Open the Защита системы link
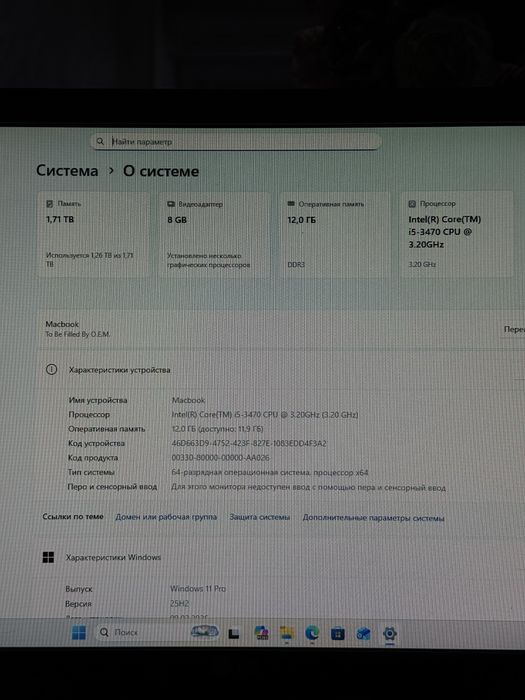The image size is (525, 700). pyautogui.click(x=259, y=517)
